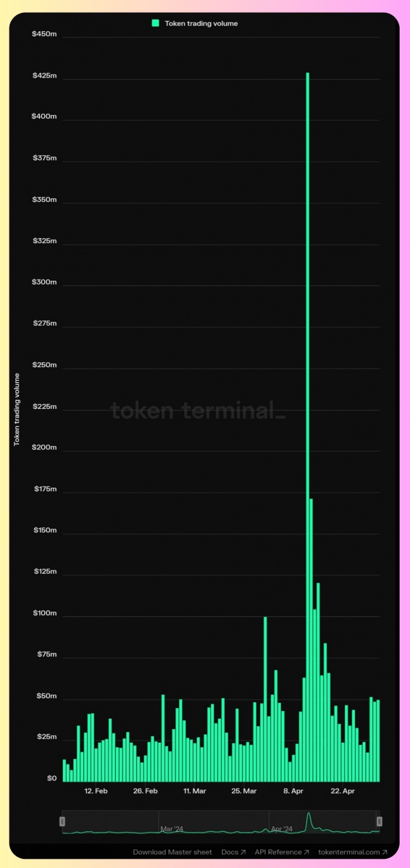Click the 25. Mar x-axis label
The height and width of the screenshot is (868, 410).
point(244,791)
